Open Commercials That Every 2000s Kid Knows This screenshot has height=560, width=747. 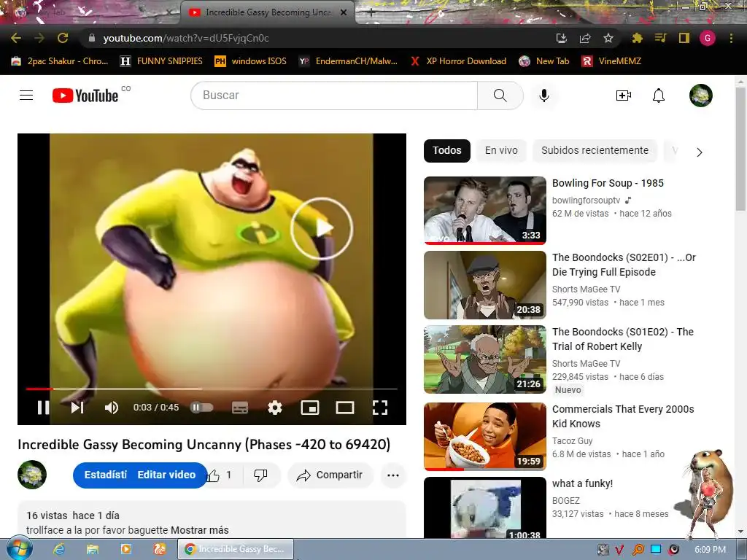623,416
